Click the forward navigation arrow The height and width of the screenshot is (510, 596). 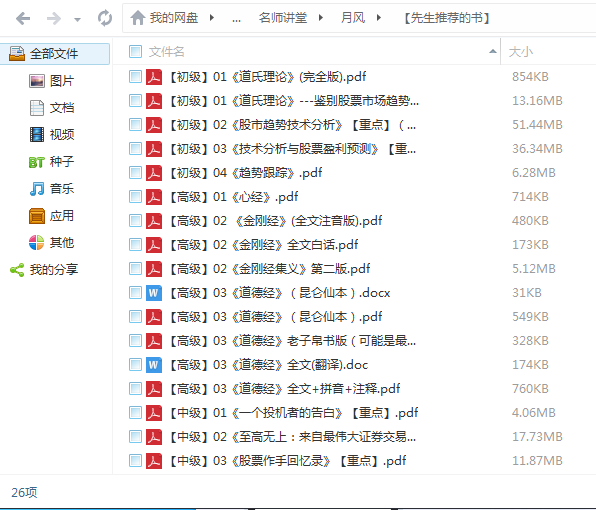coord(54,18)
